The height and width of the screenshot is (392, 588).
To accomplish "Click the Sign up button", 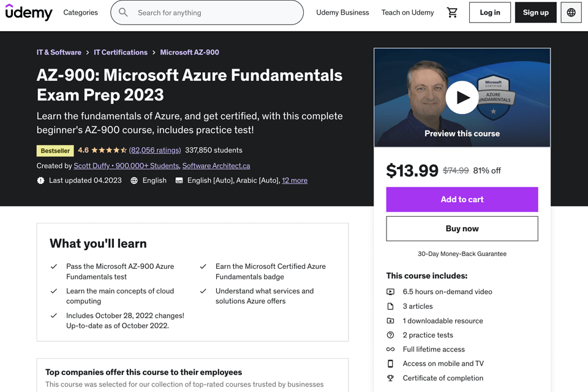I will (x=535, y=12).
